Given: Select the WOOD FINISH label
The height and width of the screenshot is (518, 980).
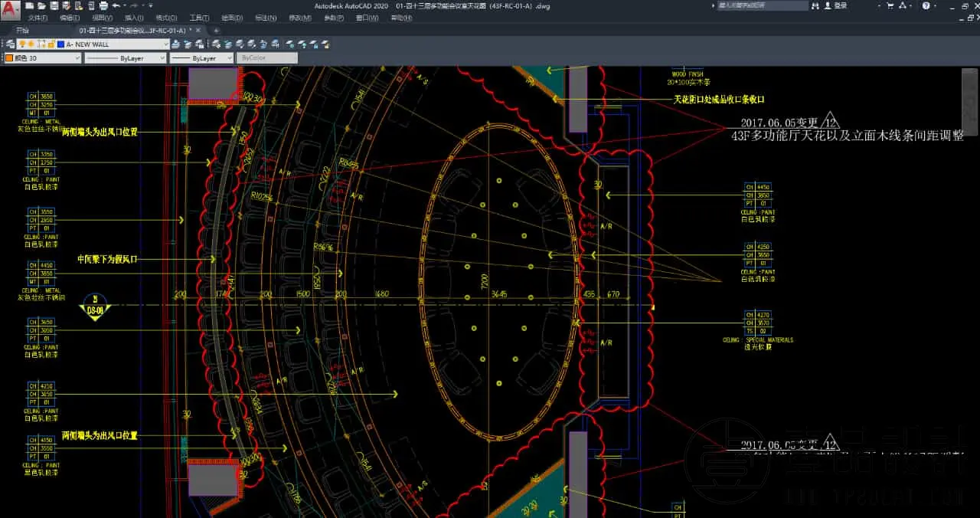Looking at the screenshot, I should (687, 74).
